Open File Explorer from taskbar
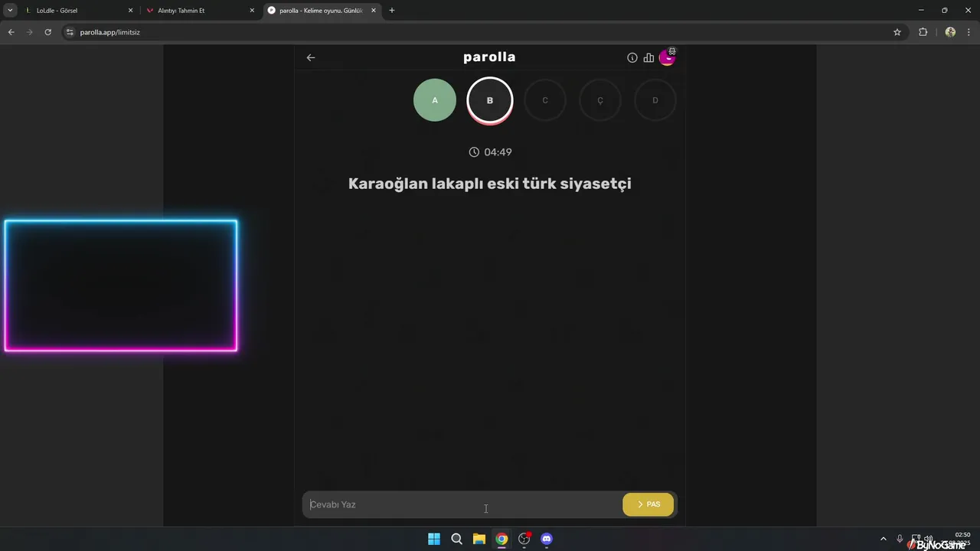 point(479,539)
